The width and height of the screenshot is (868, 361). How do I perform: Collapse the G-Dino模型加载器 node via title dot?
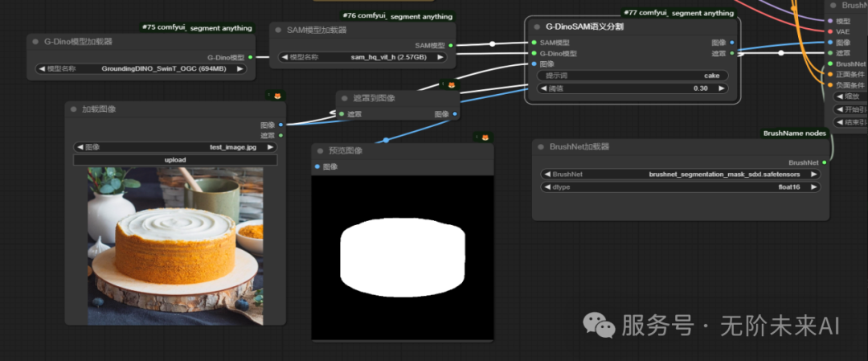click(35, 42)
